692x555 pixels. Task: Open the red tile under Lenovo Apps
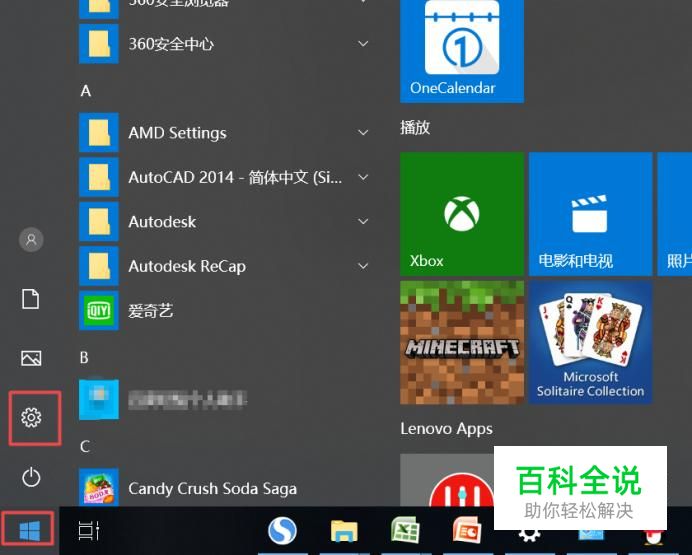point(447,480)
